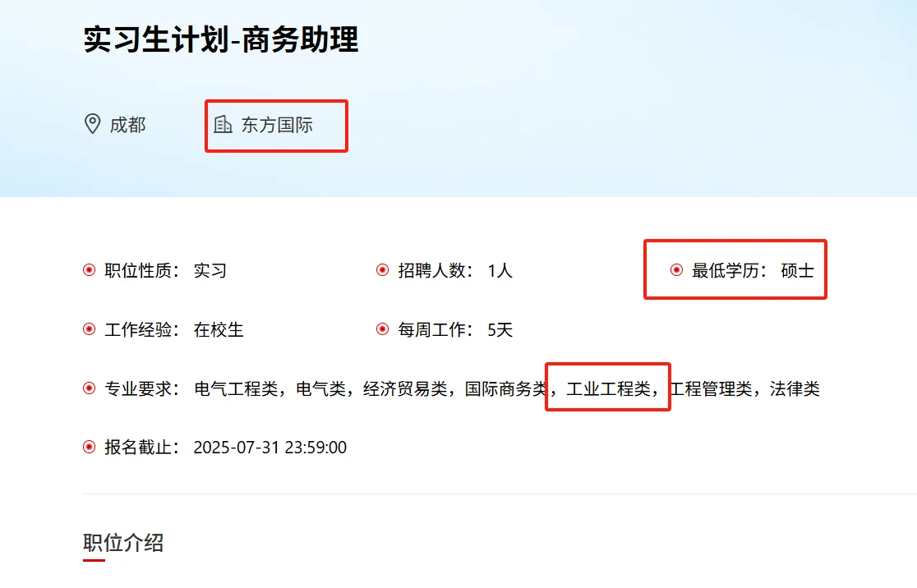Image resolution: width=917 pixels, height=588 pixels.
Task: Click the degree value 硕士
Action: [x=797, y=271]
